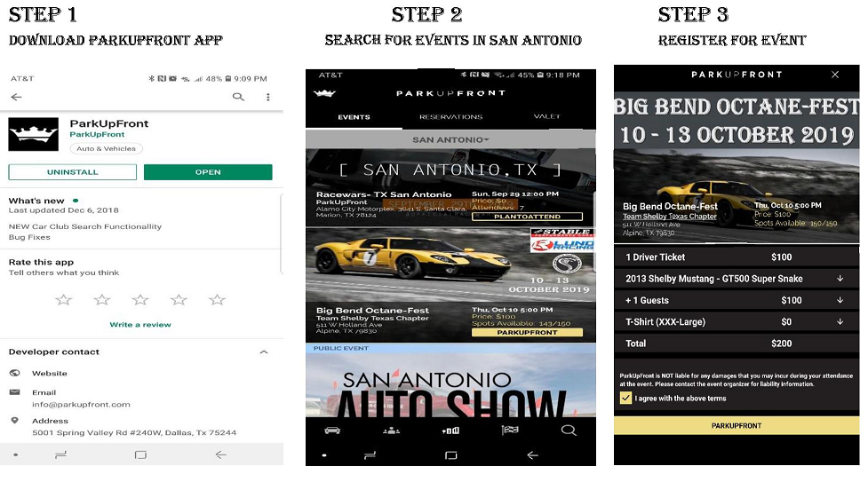This screenshot has height=482, width=868.
Task: Open the car icon in bottom navigation
Action: 332,430
